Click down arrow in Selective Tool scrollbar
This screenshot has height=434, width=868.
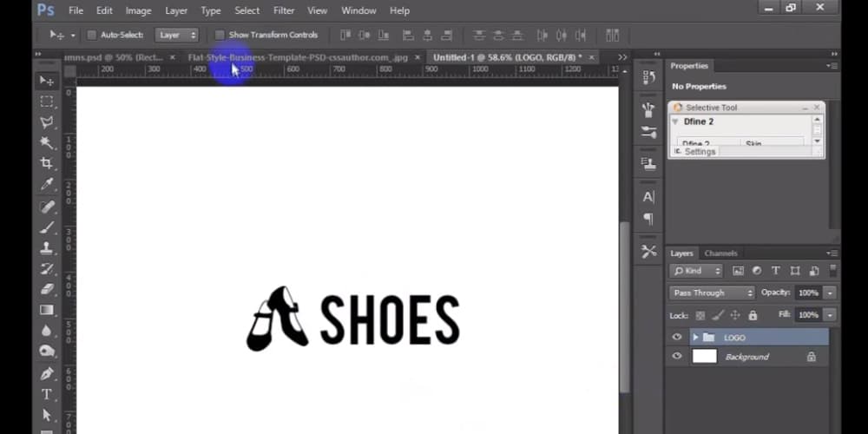817,141
